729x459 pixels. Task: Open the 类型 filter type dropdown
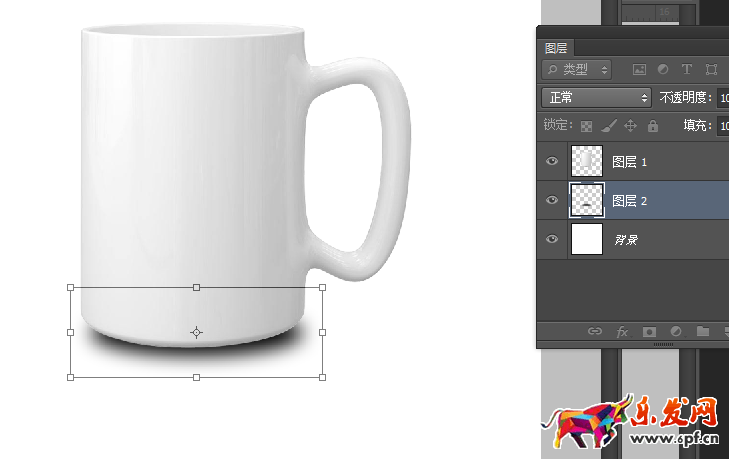point(577,70)
